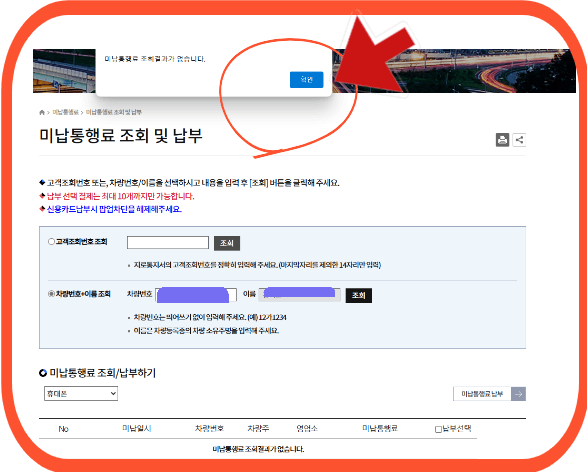Focus the 고객조회번호 input field
The image size is (587, 472).
click(x=168, y=243)
